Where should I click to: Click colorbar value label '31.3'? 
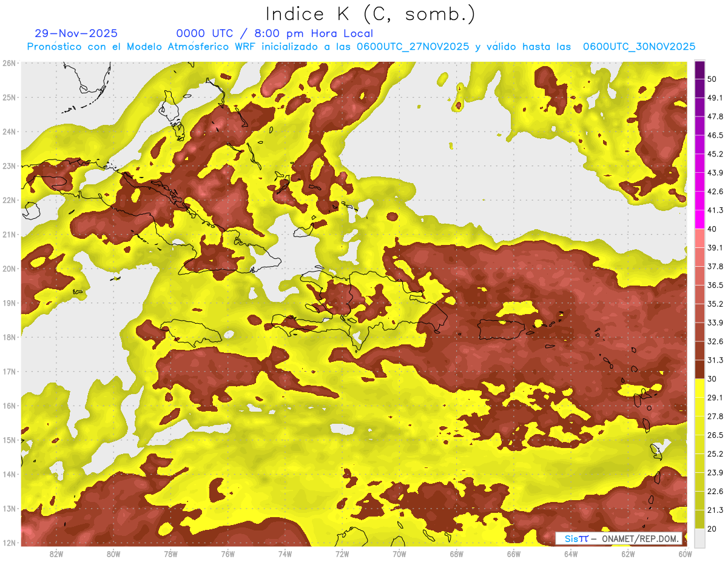pos(715,360)
